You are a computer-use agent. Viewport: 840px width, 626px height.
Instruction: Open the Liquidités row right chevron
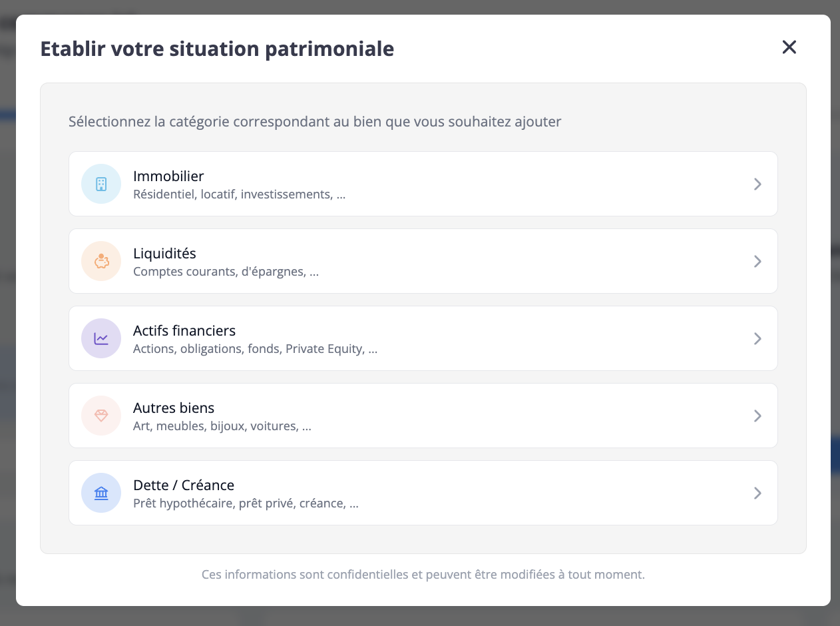tap(757, 261)
